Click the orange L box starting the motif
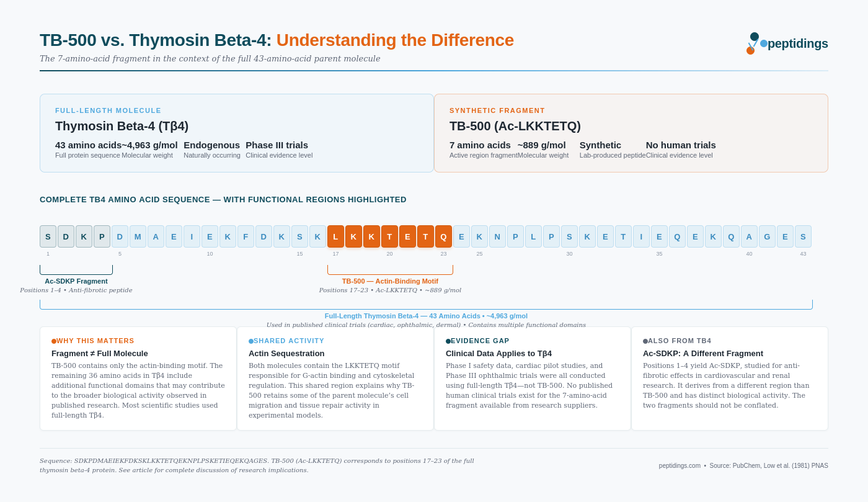The width and height of the screenshot is (868, 502). (x=335, y=236)
